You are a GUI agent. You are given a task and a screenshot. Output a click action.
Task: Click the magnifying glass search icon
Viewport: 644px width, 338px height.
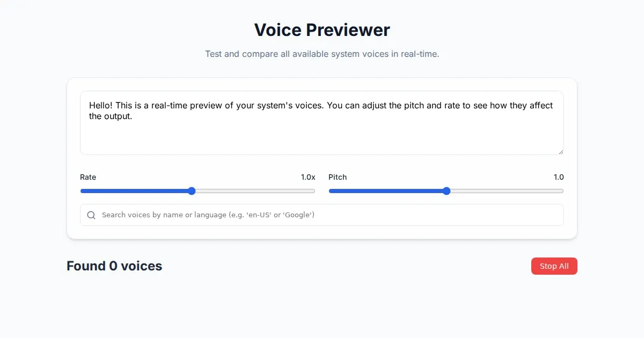click(91, 215)
